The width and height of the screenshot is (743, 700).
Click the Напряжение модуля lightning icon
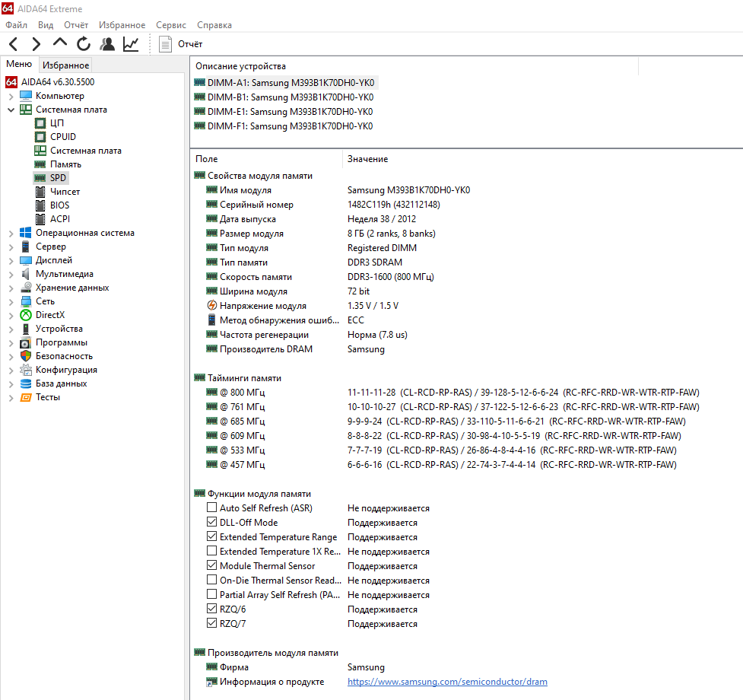tap(212, 306)
